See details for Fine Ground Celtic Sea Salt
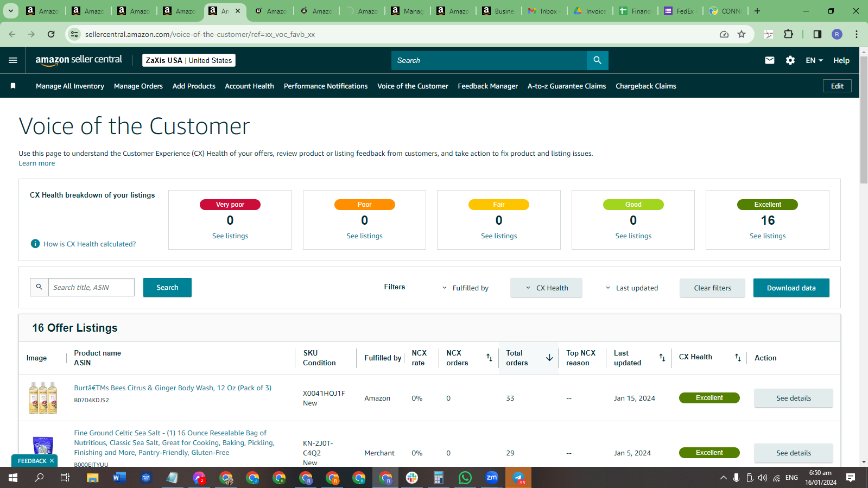This screenshot has width=868, height=488. (794, 453)
